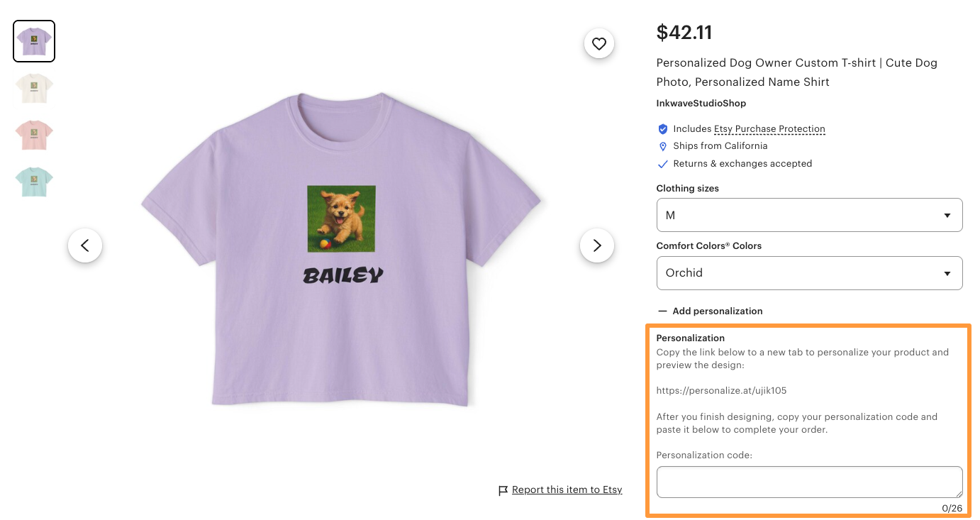Open the InkwaveStudioShop store page
The width and height of the screenshot is (980, 520).
click(701, 104)
